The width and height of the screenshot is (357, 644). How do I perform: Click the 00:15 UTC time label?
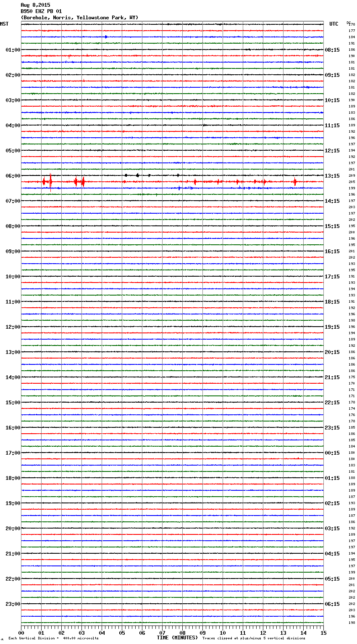(x=332, y=453)
